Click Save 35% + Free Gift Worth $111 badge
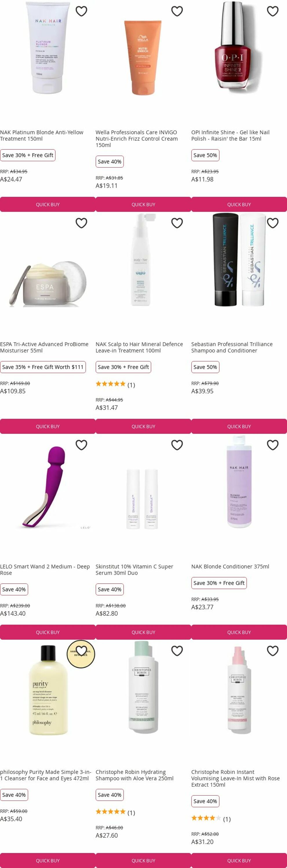The image size is (287, 868). click(43, 367)
